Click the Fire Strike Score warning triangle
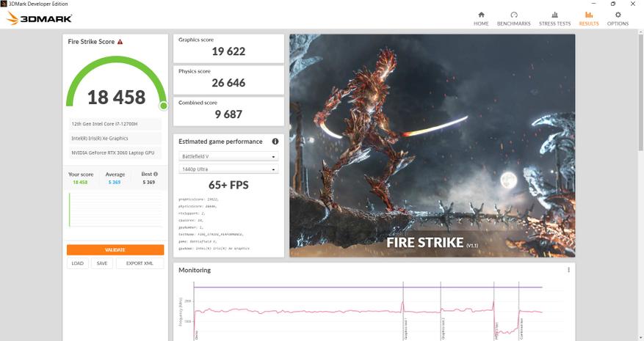Viewport: 644px width, 341px height. point(120,42)
